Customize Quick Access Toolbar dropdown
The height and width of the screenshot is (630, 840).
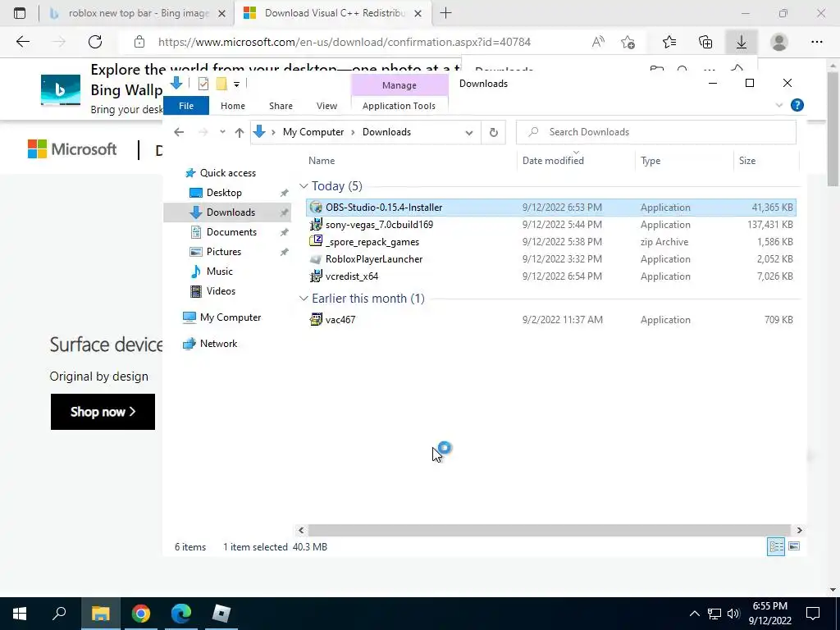click(x=236, y=84)
